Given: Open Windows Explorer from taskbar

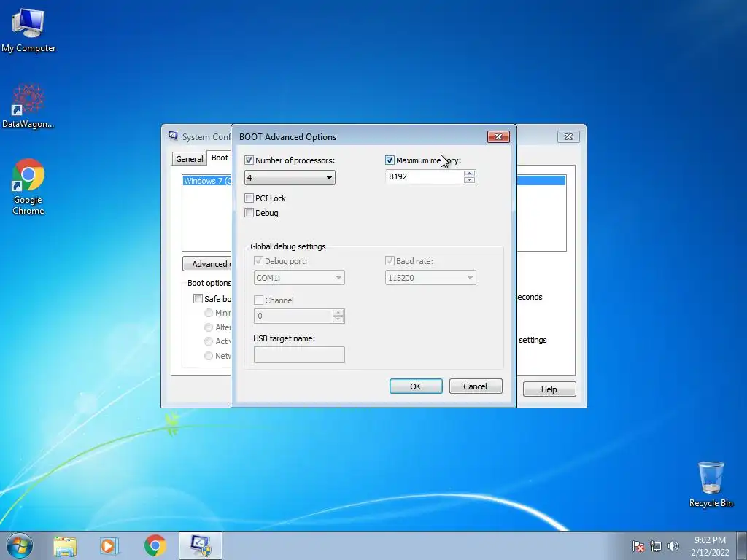Looking at the screenshot, I should [x=65, y=545].
